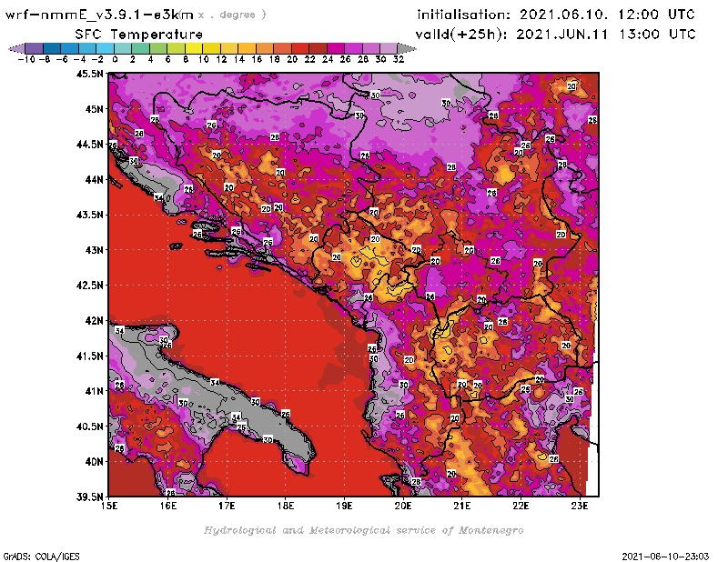Screen dimensions: 728x562
Task: Click "Hydrological and Meteorological service of Montenegro" caption
Action: coord(363,530)
